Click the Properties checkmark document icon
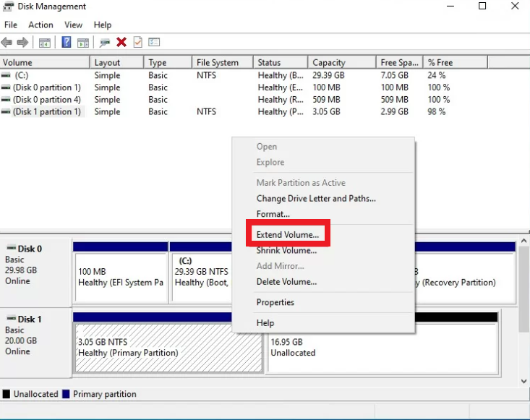The height and width of the screenshot is (420, 530). (138, 42)
